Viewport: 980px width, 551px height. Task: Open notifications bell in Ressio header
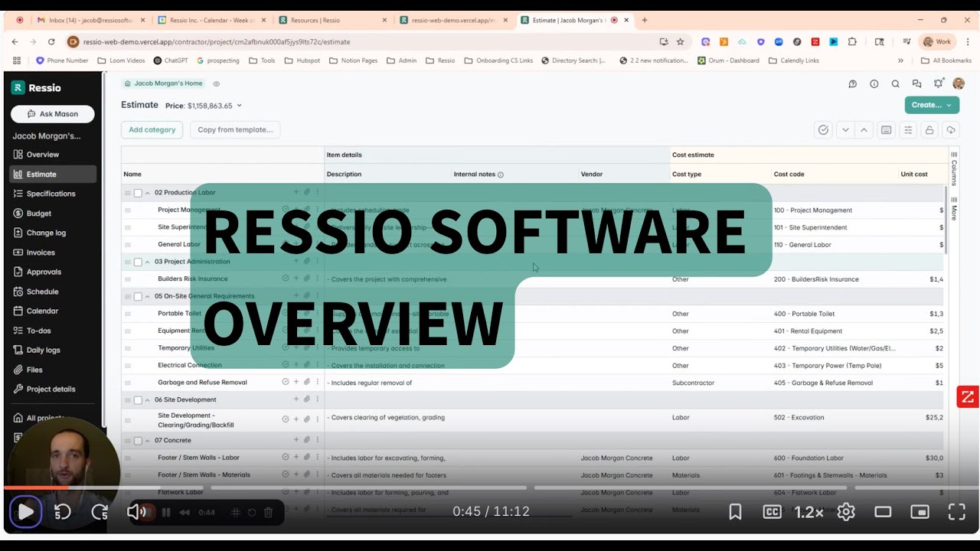[x=938, y=84]
